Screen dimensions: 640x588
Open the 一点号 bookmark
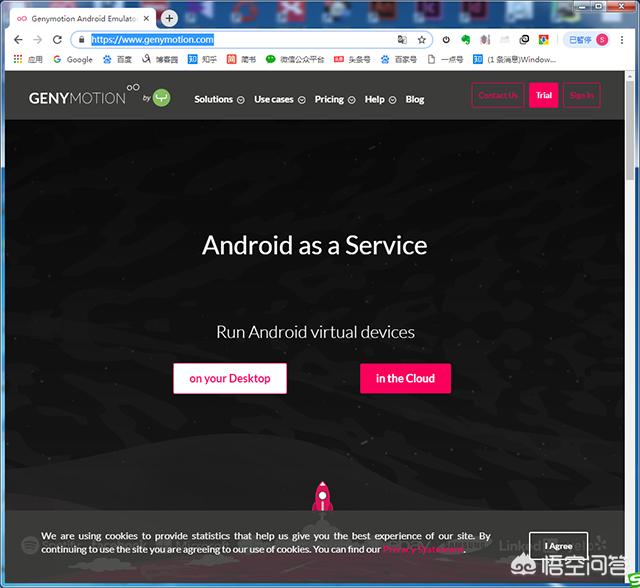[x=445, y=60]
